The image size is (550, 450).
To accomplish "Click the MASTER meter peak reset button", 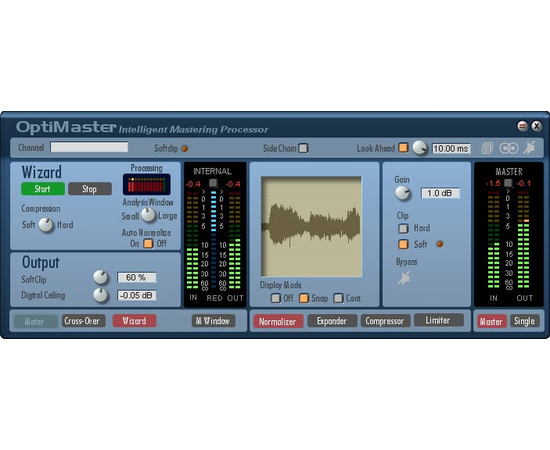I will point(508,183).
